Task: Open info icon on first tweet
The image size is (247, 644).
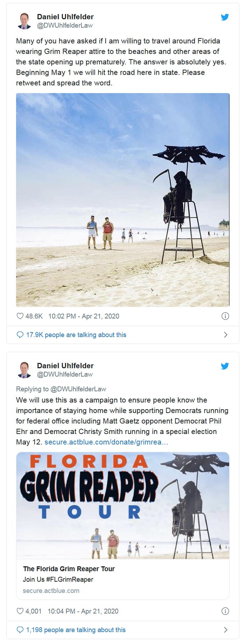Action: [225, 316]
